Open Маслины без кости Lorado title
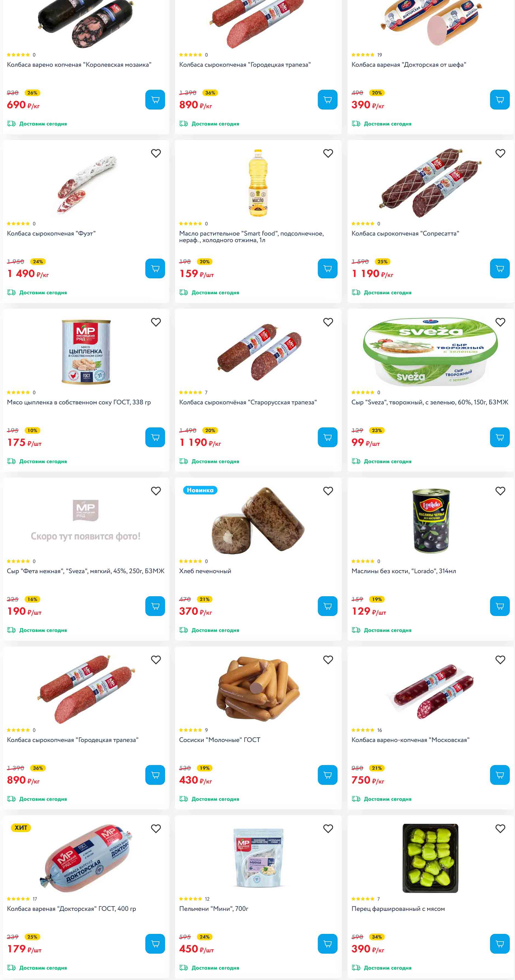The image size is (515, 980). (404, 571)
